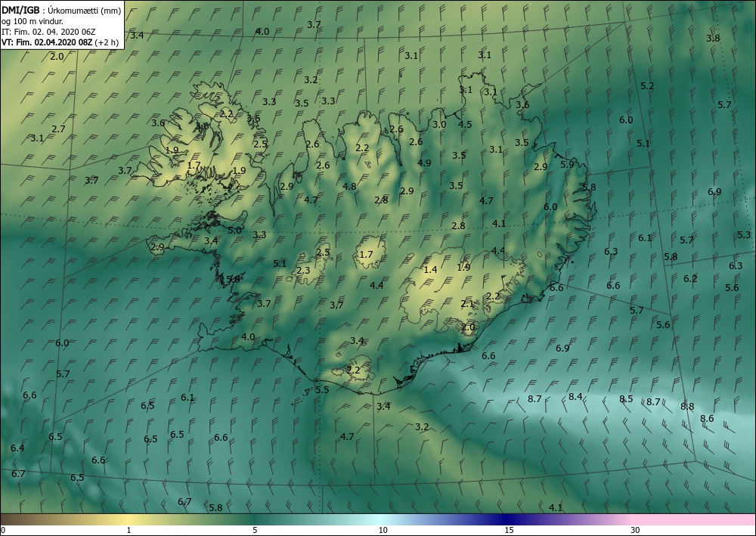Click the '30' label on the color scale
756x536 pixels.
pos(636,530)
